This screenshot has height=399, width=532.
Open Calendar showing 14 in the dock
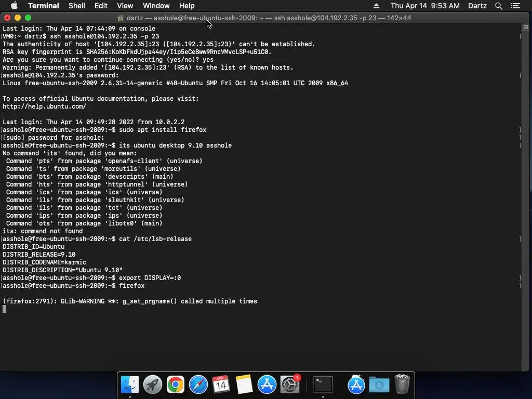click(x=221, y=385)
